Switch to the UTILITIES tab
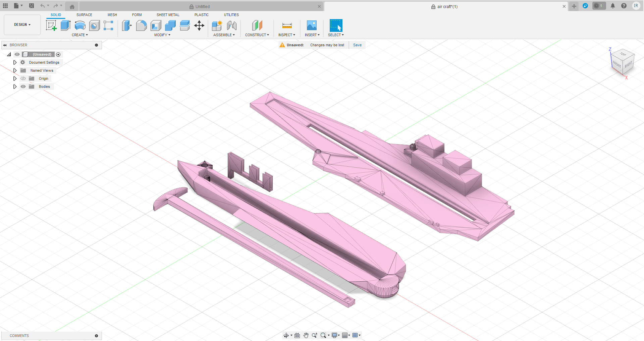Image resolution: width=644 pixels, height=341 pixels. [231, 15]
